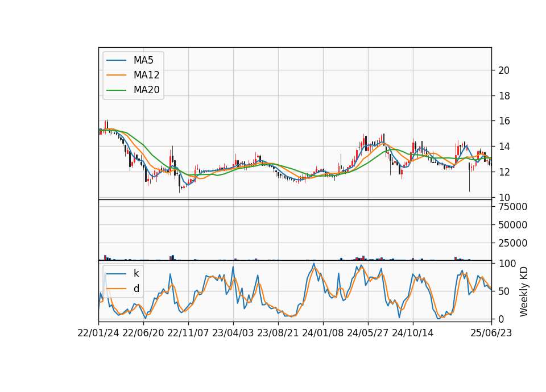Click the blue k legend line sample
Screen dimensions: 546x392
116,274
